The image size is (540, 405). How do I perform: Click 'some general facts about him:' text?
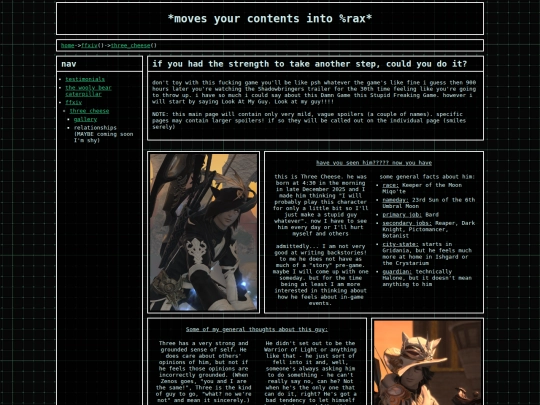pos(427,177)
